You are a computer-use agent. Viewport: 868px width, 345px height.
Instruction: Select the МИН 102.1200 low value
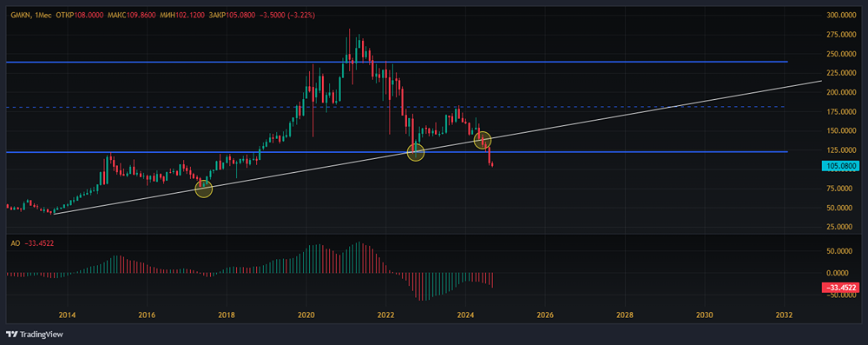pyautogui.click(x=181, y=15)
